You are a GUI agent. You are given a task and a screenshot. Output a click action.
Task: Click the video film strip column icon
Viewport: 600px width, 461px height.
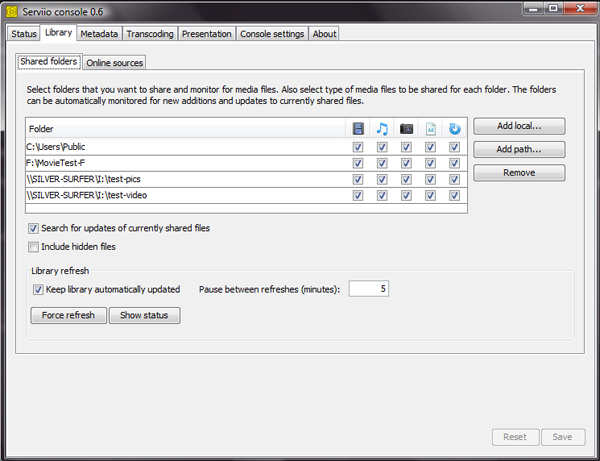[x=358, y=128]
